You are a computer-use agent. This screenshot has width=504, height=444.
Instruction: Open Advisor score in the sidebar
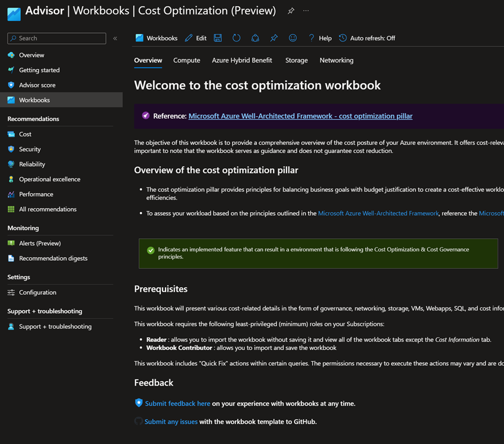click(37, 85)
